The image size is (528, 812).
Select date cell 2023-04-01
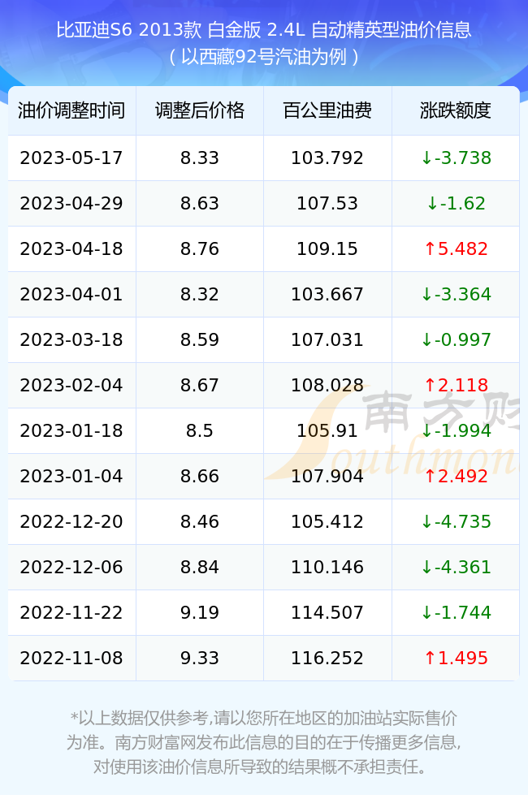(71, 295)
